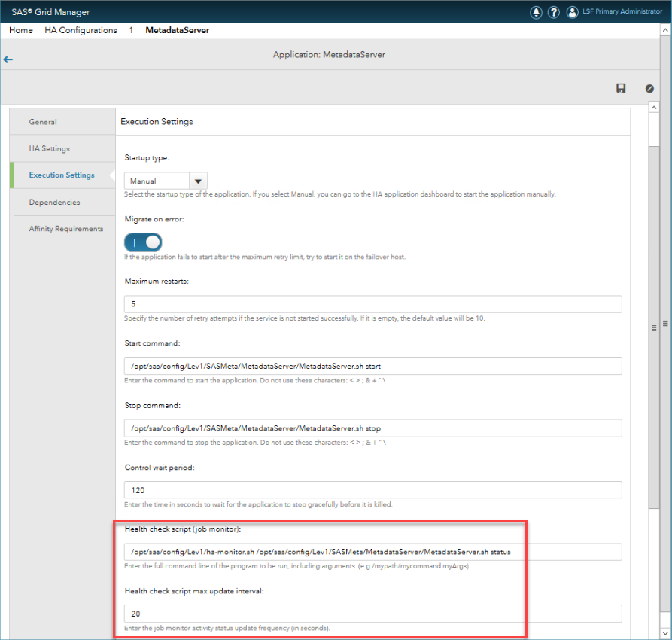Click the outer scrollbar up arrow
Image resolution: width=672 pixels, height=640 pixels.
click(x=665, y=30)
